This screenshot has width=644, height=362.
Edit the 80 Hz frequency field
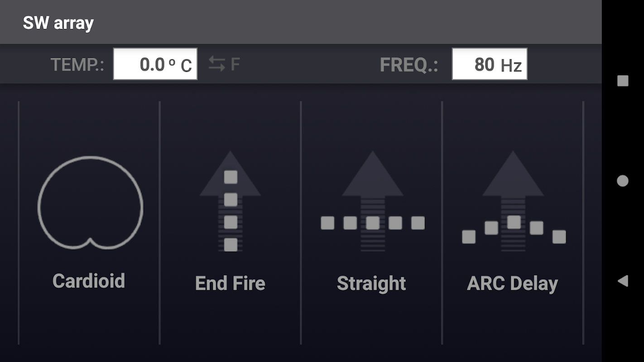(489, 64)
